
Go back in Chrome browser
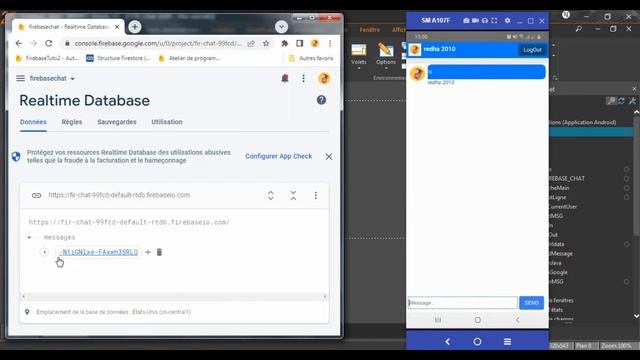pyautogui.click(x=19, y=43)
